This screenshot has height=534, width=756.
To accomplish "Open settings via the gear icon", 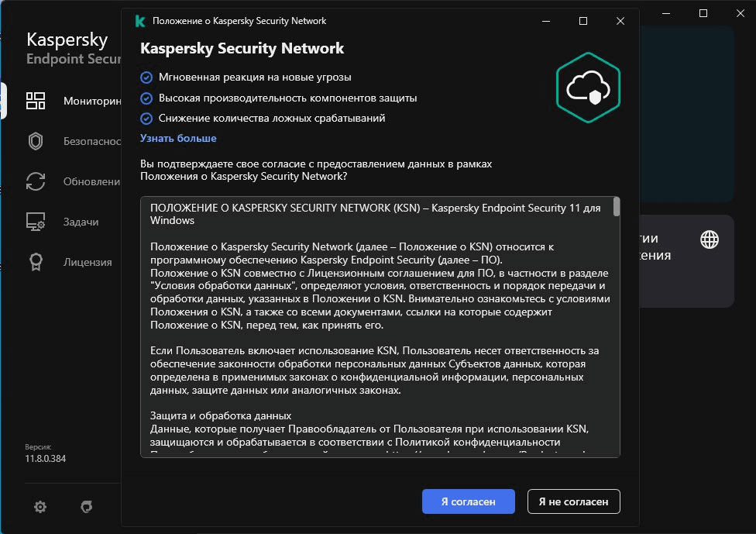I will [40, 507].
